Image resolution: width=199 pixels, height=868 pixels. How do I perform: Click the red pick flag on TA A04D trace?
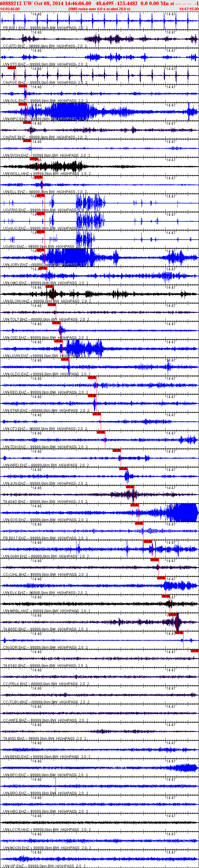(130, 487)
